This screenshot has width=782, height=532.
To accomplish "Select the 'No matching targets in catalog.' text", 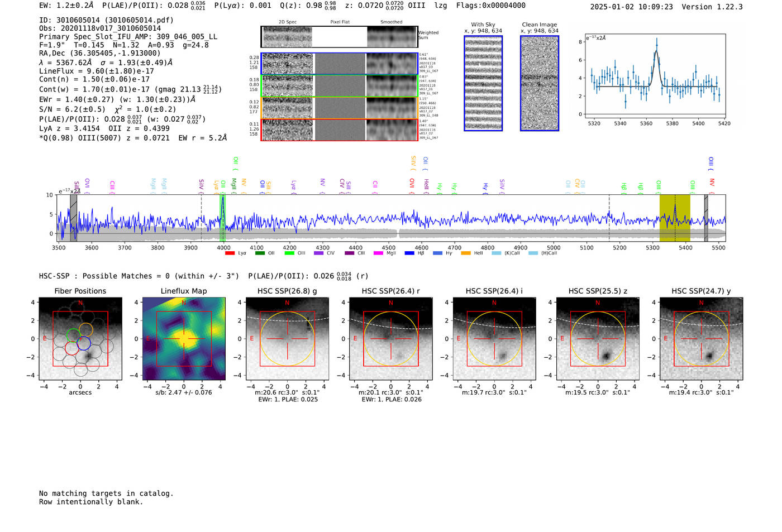I will pos(106,493).
